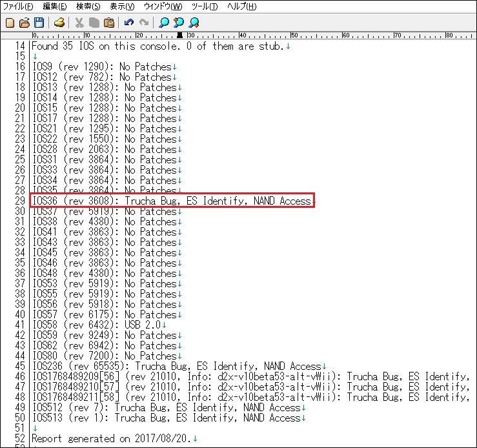The width and height of the screenshot is (477, 448).
Task: Click the line 'IOS13 (rev 1288): No Patches'
Action: click(x=107, y=87)
